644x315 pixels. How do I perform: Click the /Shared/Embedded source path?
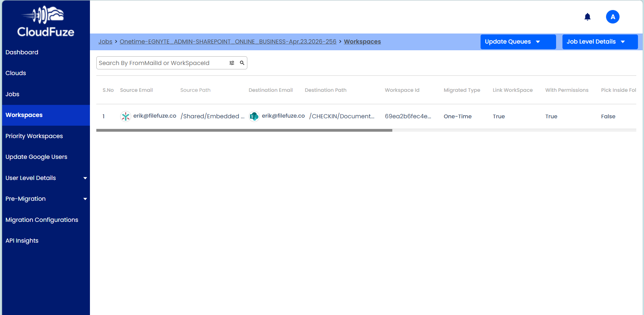212,116
